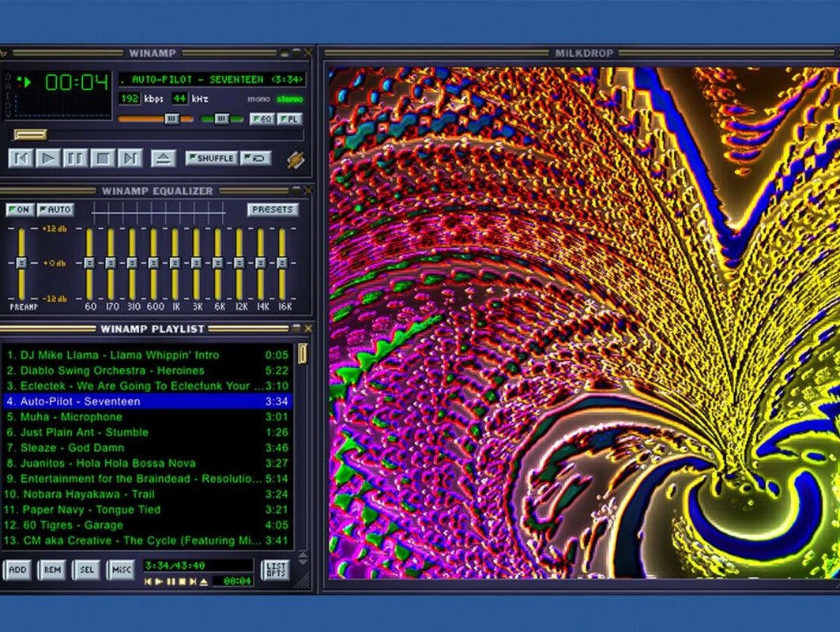Image resolution: width=840 pixels, height=632 pixels.
Task: Open the List Opts menu
Action: [275, 570]
